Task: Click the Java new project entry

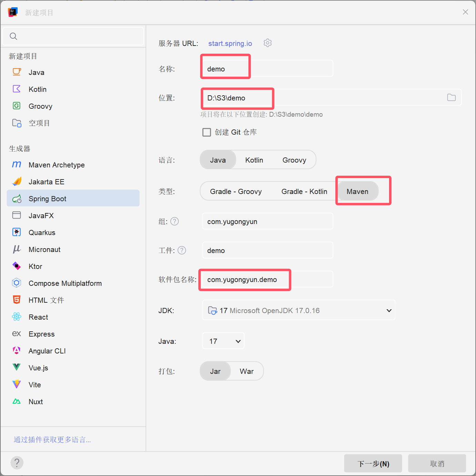Action: (36, 72)
